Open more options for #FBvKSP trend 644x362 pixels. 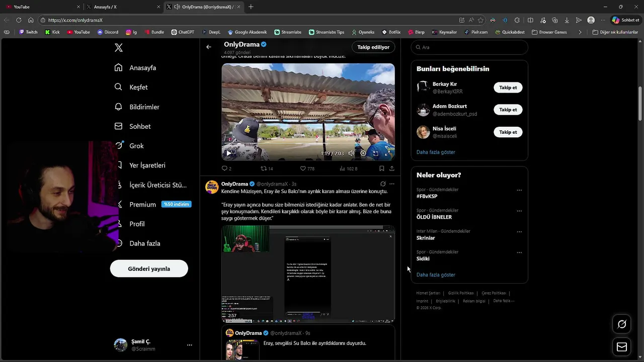click(519, 190)
